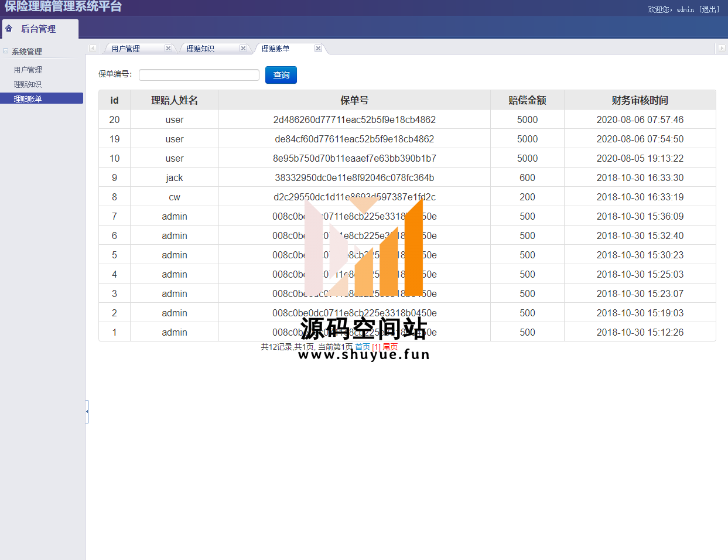Click timestamp 2020-08-06 07:54:50
This screenshot has width=728, height=560.
click(640, 139)
